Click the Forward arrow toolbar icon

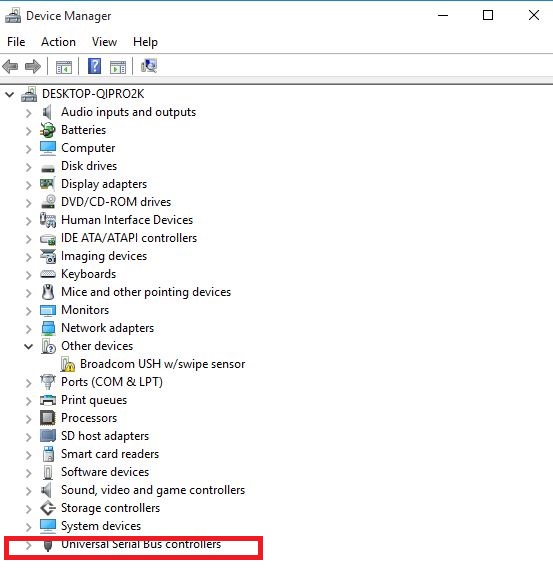tap(33, 67)
